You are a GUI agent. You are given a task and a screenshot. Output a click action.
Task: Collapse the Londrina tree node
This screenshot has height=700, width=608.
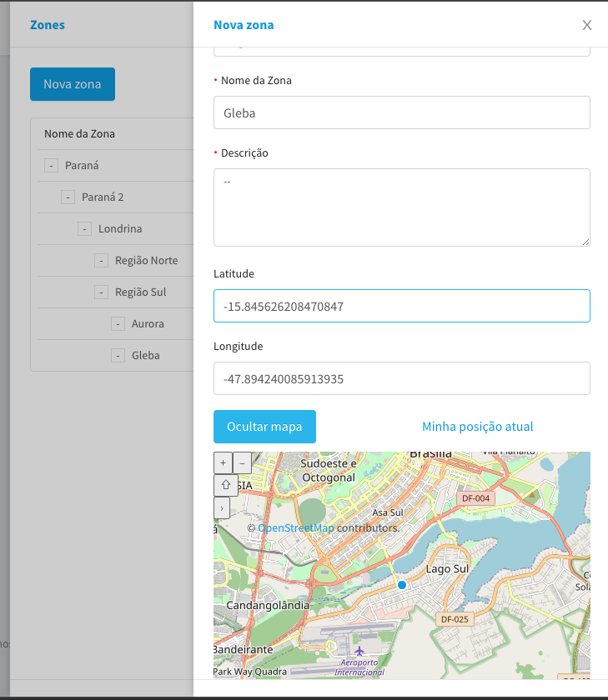84,229
